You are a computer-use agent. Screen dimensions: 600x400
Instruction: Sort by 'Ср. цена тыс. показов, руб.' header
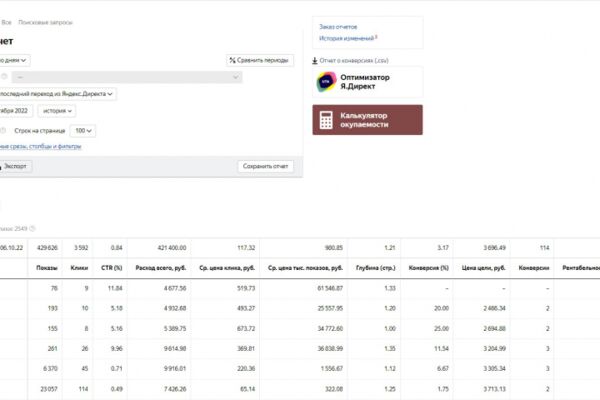305,268
